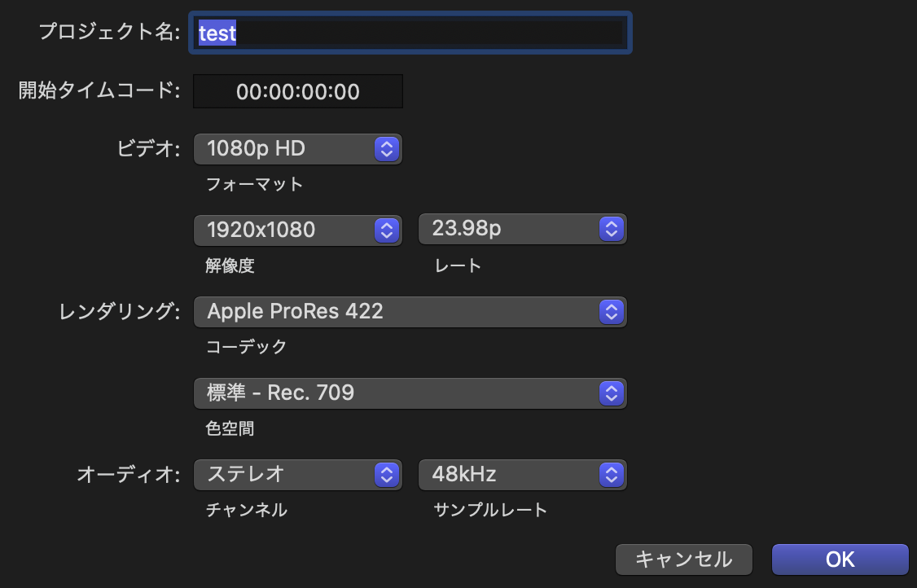
Task: Open the 標準 - Rec. 709 color space dropdown
Action: point(410,393)
